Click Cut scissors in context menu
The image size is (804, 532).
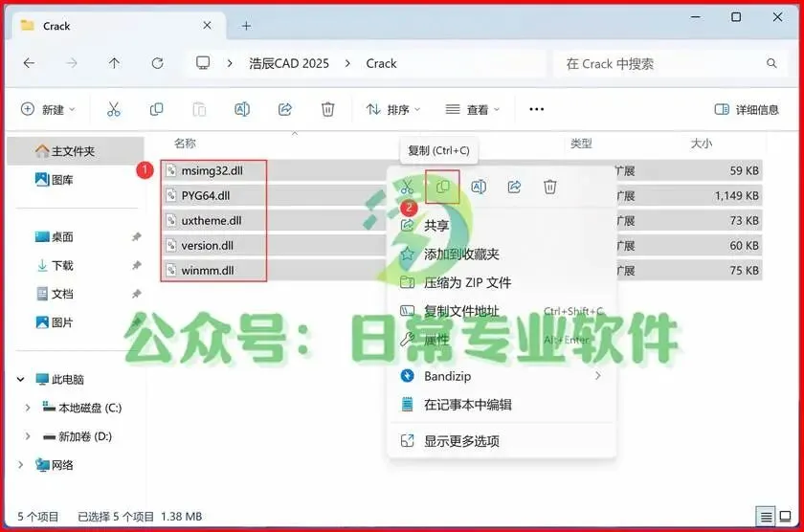[x=407, y=188]
